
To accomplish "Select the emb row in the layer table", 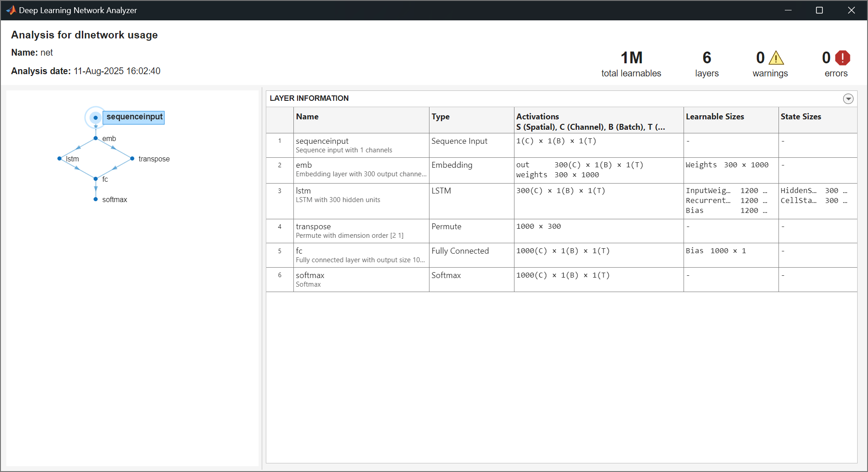I will click(x=361, y=170).
